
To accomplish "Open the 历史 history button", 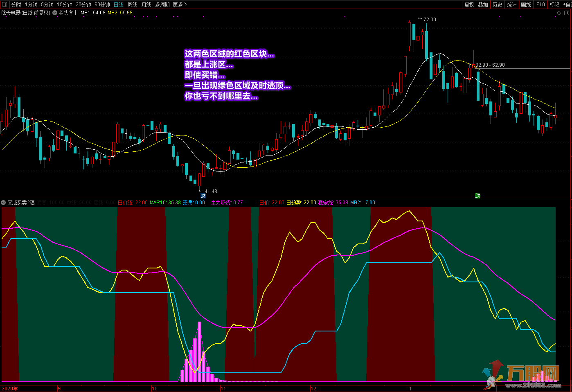I will (x=498, y=5).
